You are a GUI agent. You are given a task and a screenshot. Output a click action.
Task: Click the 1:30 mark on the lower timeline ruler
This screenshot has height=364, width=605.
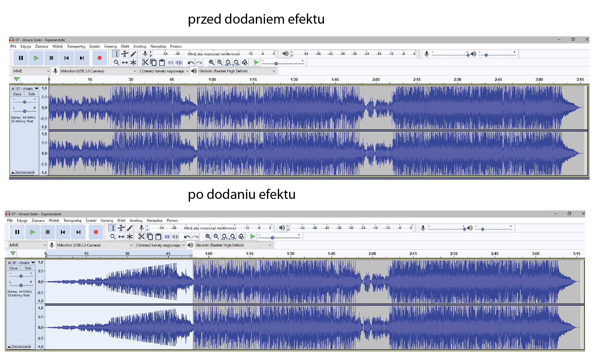[290, 254]
